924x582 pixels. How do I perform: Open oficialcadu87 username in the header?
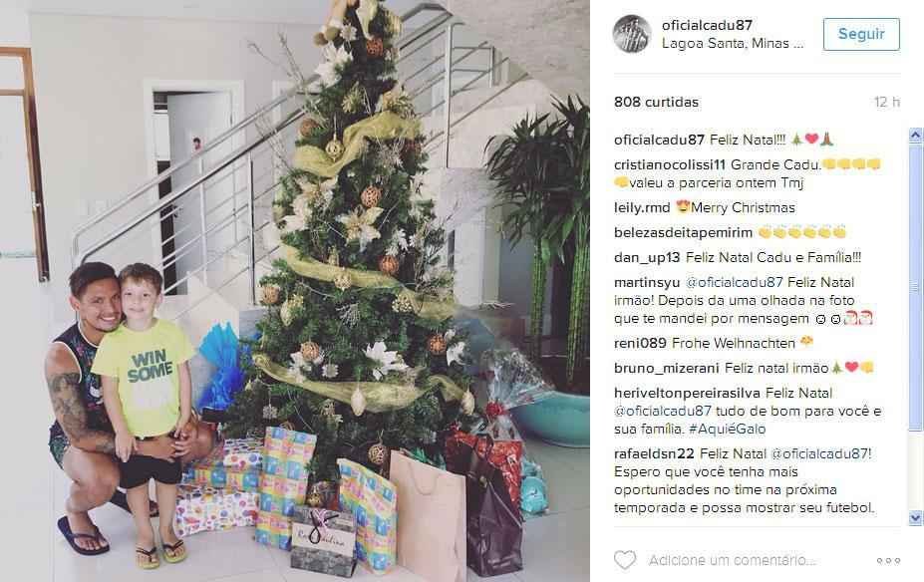707,25
